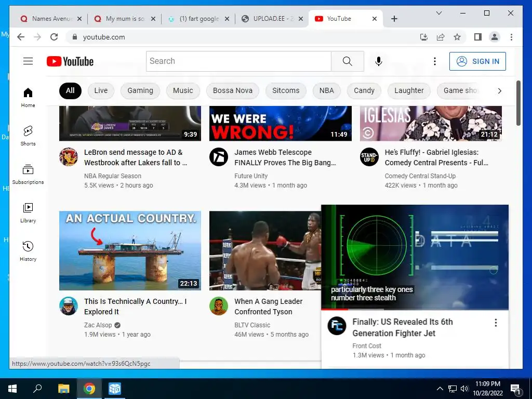The image size is (532, 399).
Task: Select the Sitcoms filter chip
Action: [x=286, y=90]
